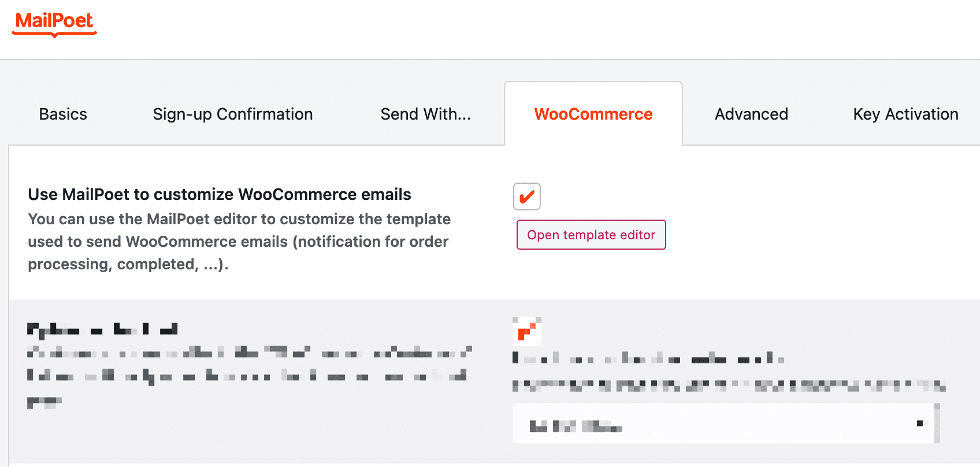Viewport: 980px width, 467px height.
Task: Switch to the Key Activation tab
Action: click(905, 114)
